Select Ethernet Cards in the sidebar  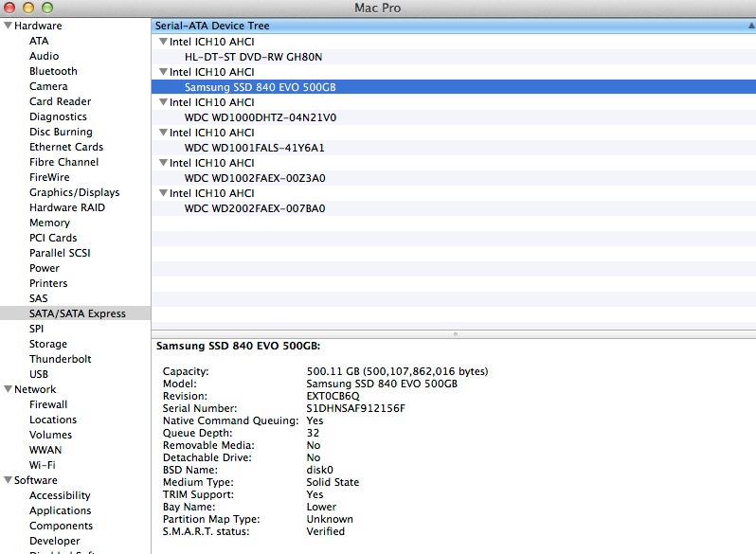[x=66, y=147]
